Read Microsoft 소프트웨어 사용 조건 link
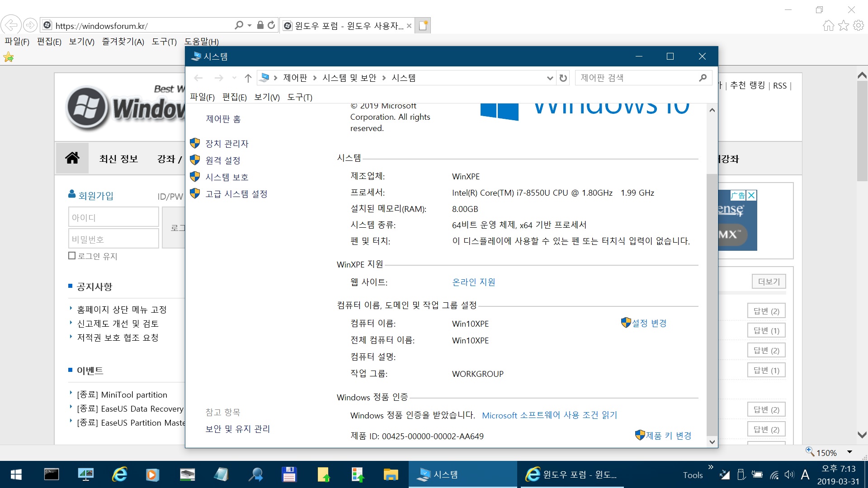 point(549,415)
